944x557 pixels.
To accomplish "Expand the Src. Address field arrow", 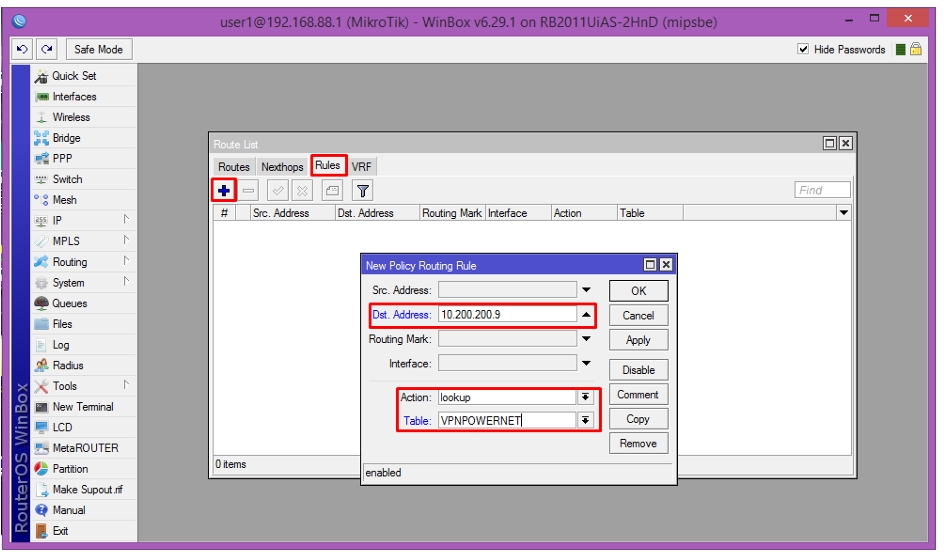I will (x=586, y=290).
